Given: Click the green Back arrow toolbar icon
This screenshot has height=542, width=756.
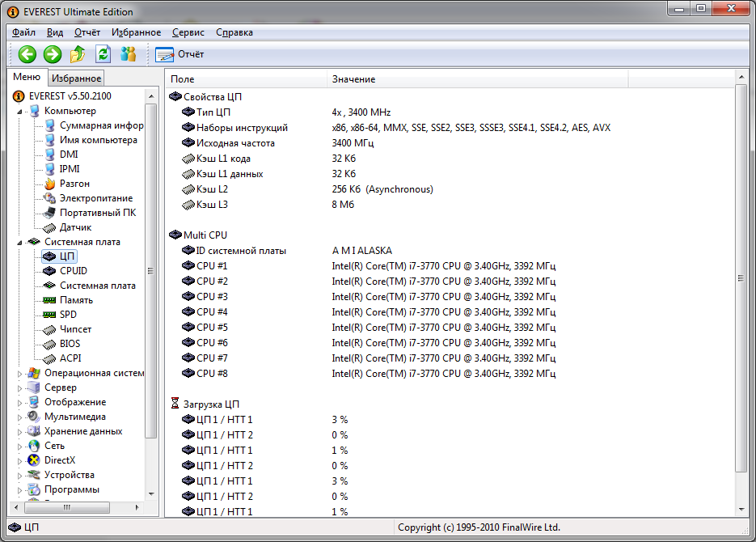Looking at the screenshot, I should (x=27, y=54).
